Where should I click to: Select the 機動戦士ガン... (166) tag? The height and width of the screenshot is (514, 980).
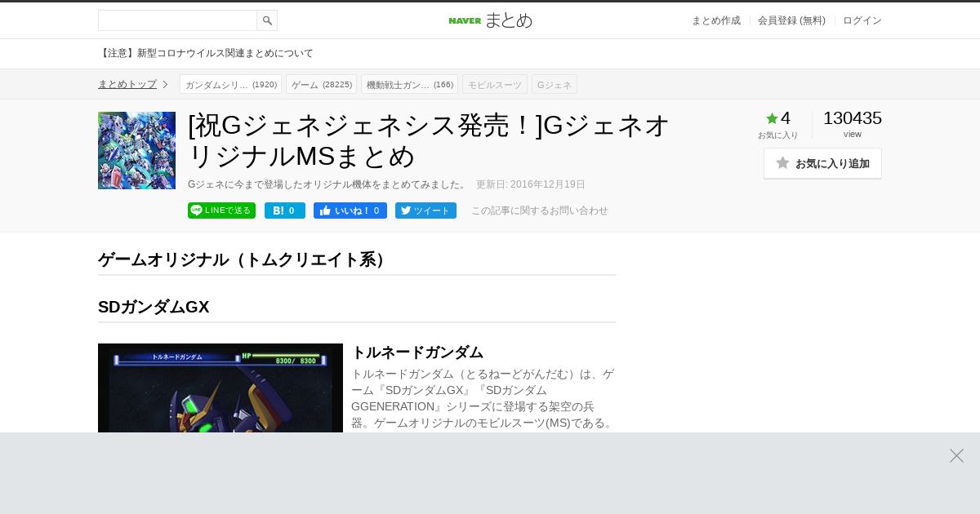click(409, 84)
